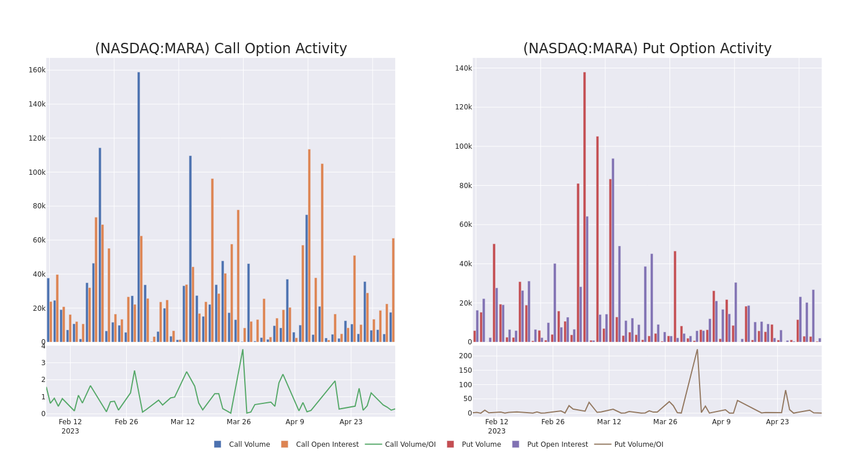Click the tall orange open interest bar near 113k

tap(309, 246)
